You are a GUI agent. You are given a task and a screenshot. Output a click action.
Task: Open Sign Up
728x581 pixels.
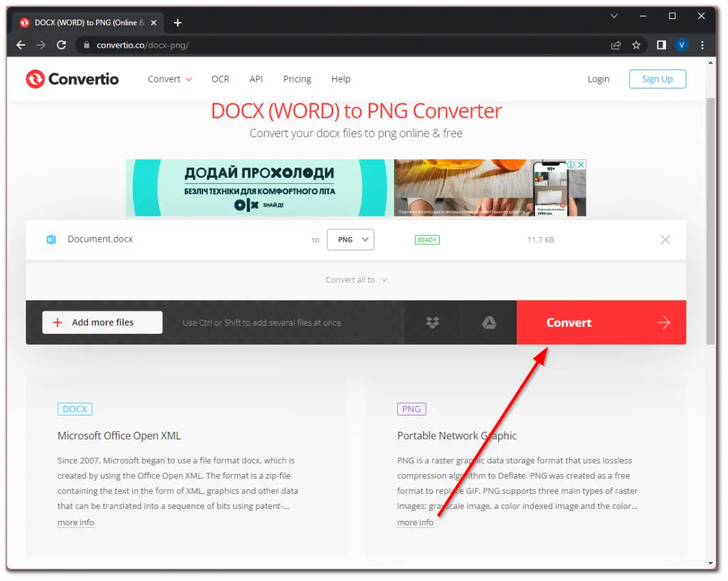[x=656, y=79]
